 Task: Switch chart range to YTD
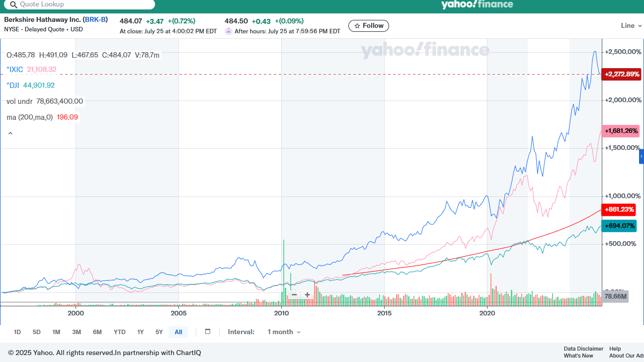coord(119,332)
